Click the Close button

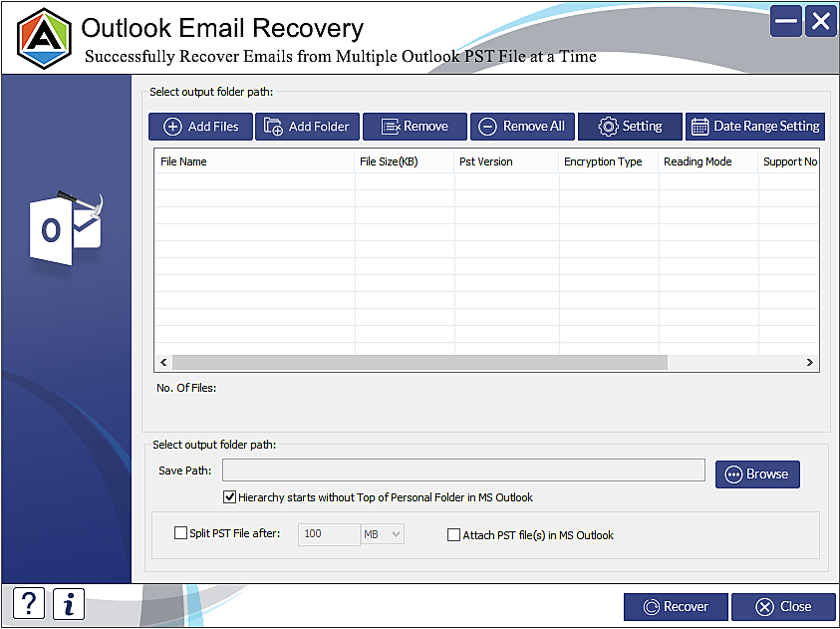point(784,606)
